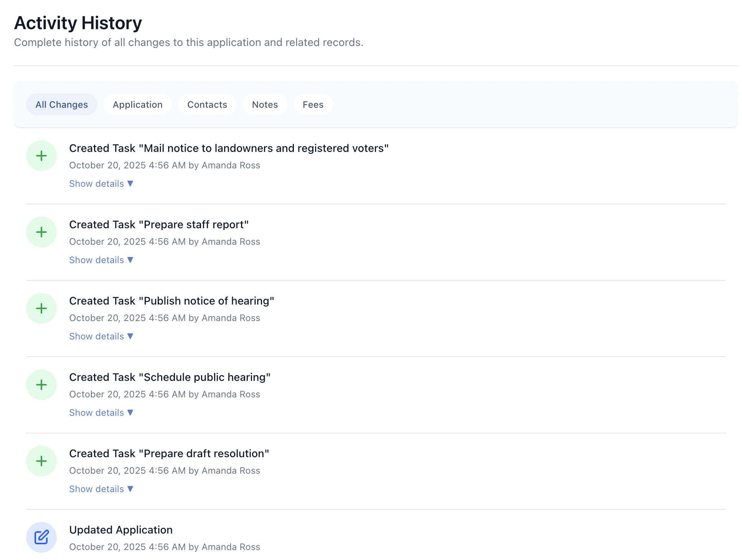Click the green plus icon for "Mail notice to landowners" task
The width and height of the screenshot is (742, 560).
(x=41, y=155)
